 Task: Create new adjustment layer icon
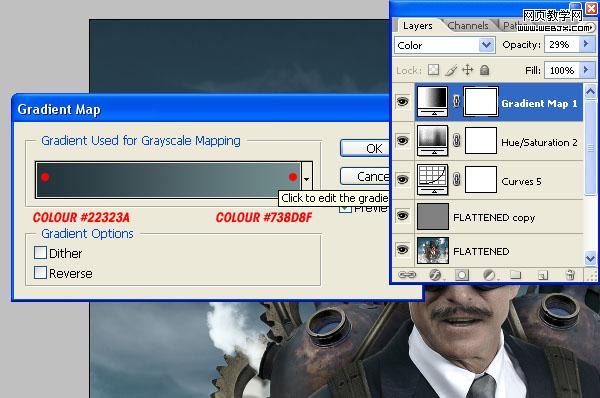pos(489,275)
